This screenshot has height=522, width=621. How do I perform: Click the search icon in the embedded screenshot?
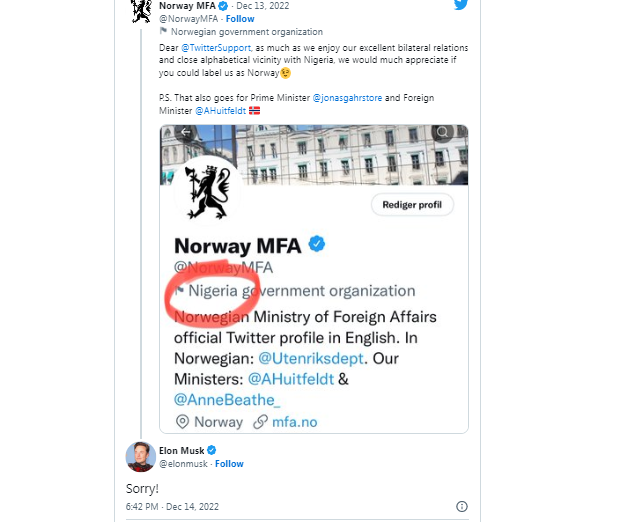point(442,132)
